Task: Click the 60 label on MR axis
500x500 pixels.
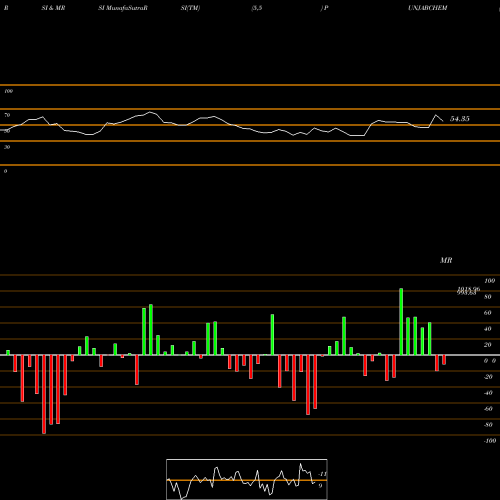Action: (x=488, y=313)
